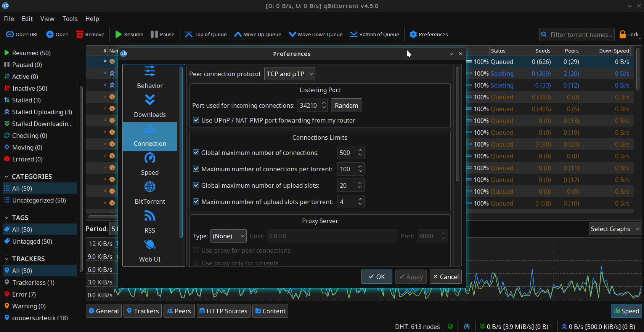This screenshot has height=332, width=644.
Task: Open the Speed preferences section
Action: [x=150, y=165]
